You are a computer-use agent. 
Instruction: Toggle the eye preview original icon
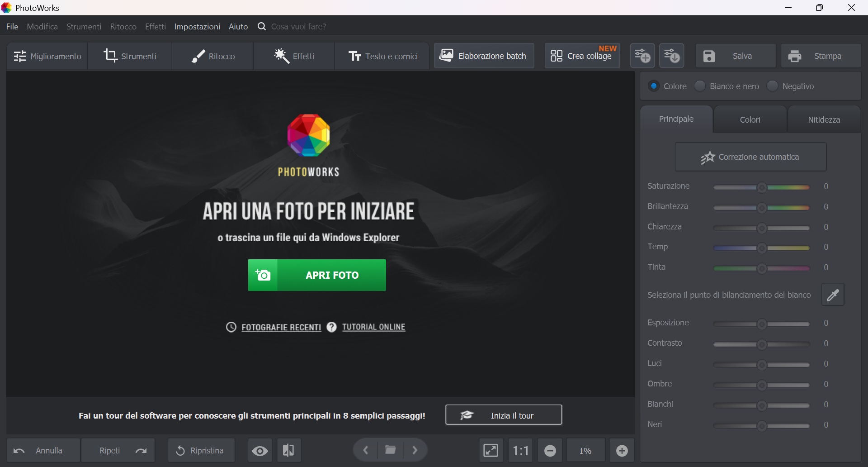coord(260,451)
